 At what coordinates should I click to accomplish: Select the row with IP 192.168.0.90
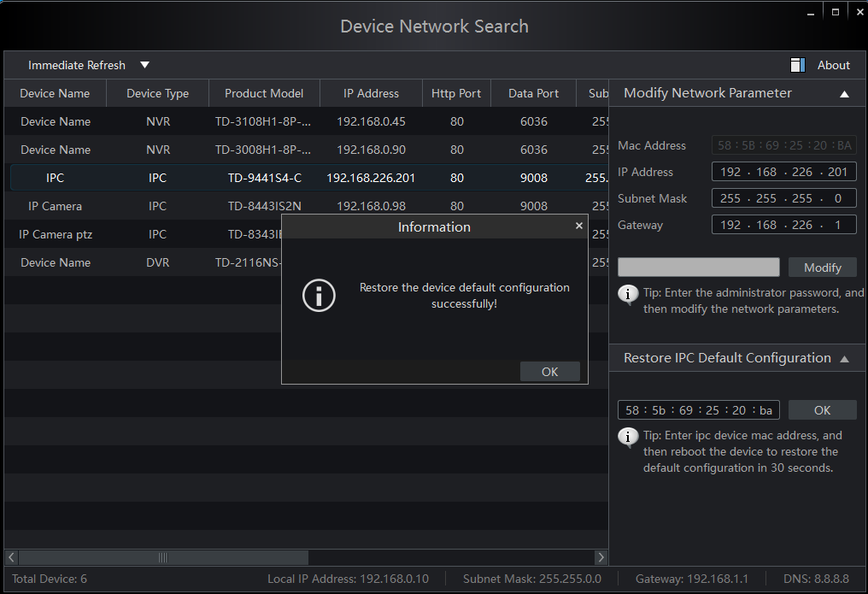coord(306,150)
